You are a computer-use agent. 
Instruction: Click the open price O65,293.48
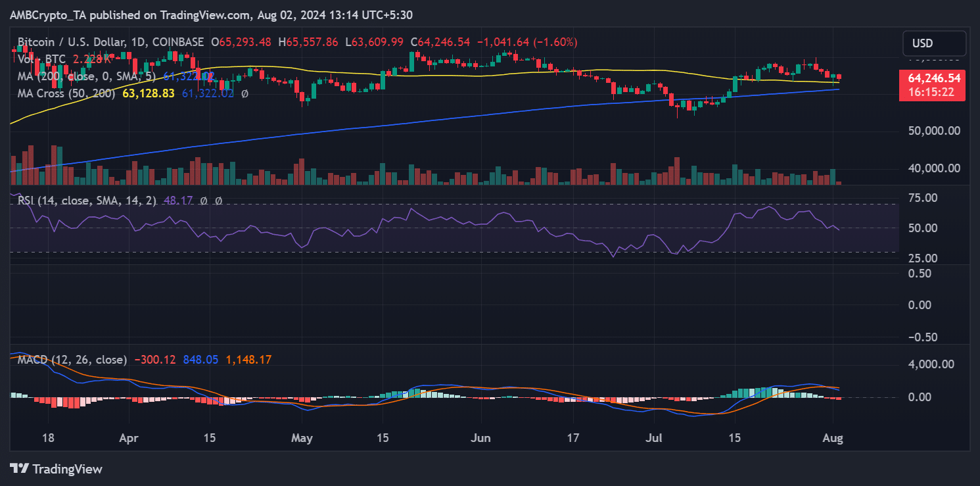tap(241, 42)
